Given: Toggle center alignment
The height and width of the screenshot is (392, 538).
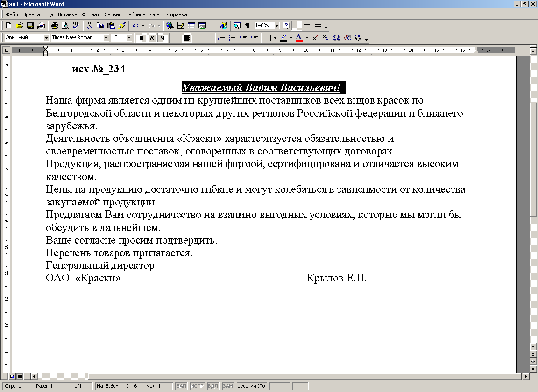Looking at the screenshot, I should point(187,38).
